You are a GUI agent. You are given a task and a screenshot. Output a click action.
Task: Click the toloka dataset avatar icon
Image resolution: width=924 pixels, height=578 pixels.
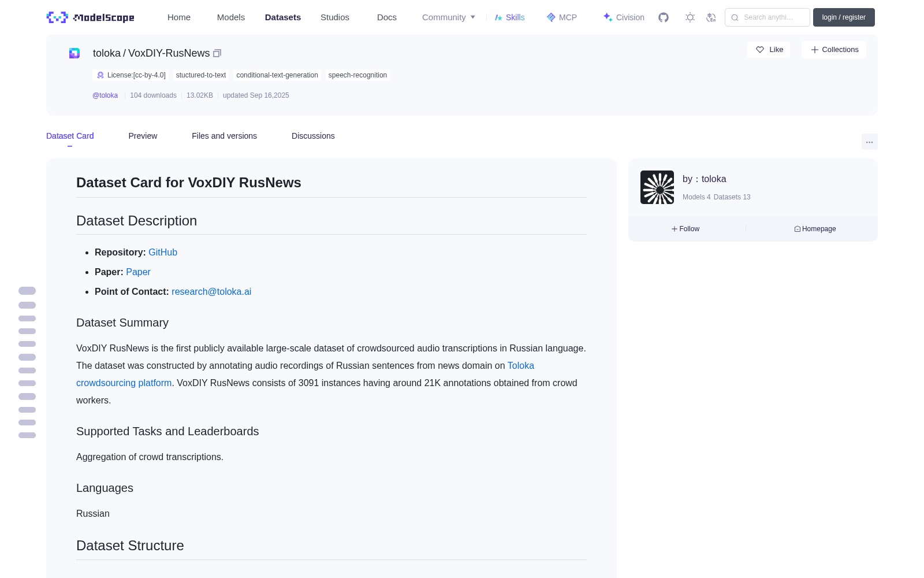[74, 53]
